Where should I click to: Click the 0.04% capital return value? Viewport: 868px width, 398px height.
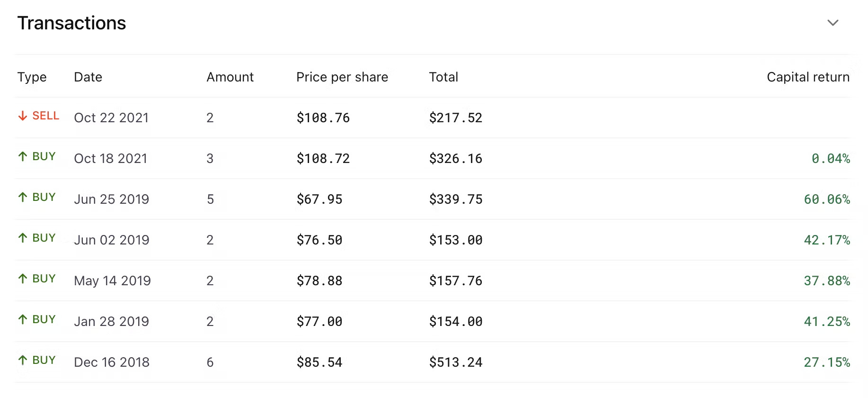point(831,159)
